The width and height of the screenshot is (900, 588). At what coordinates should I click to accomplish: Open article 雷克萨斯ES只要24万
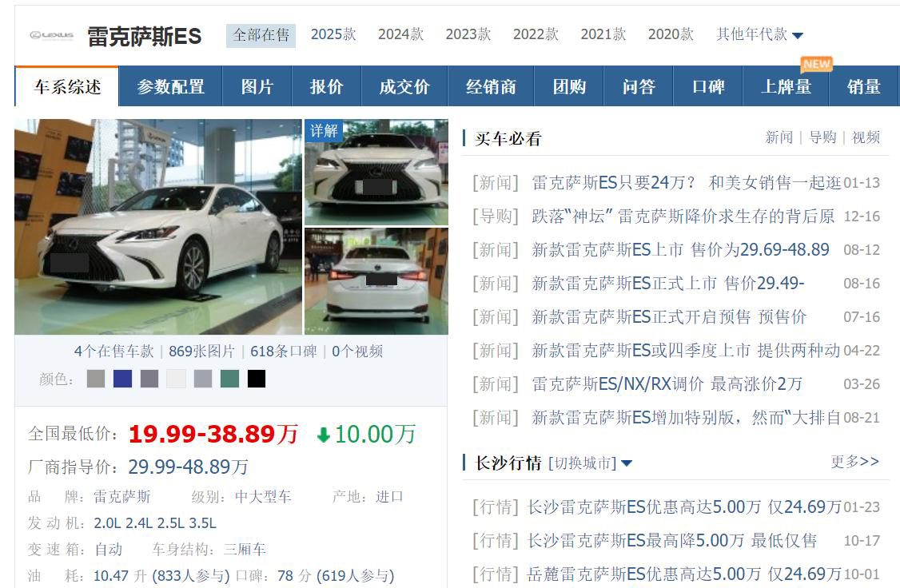pyautogui.click(x=687, y=183)
